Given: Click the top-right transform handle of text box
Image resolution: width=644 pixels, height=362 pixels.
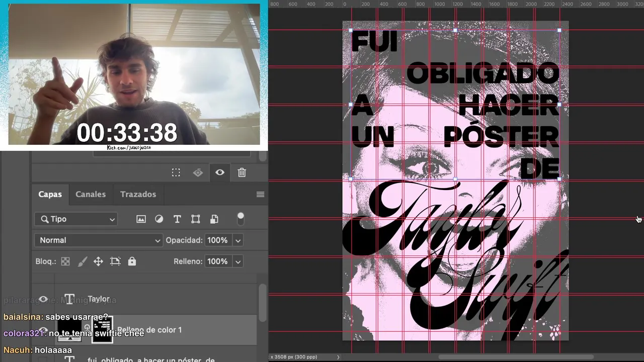Looking at the screenshot, I should 559,30.
